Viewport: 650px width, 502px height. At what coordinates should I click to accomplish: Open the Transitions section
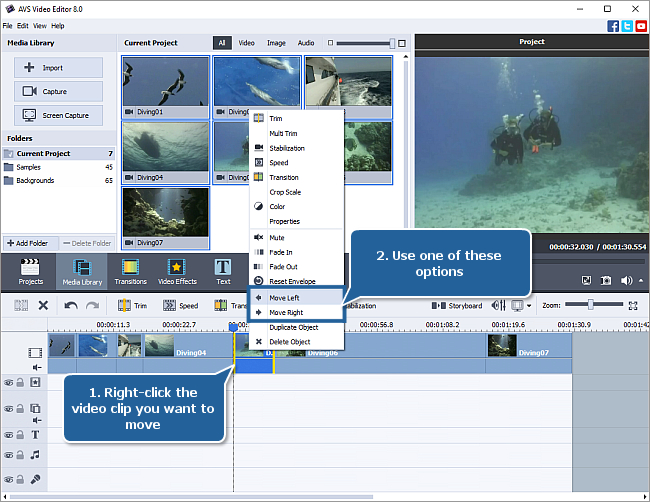pos(131,272)
